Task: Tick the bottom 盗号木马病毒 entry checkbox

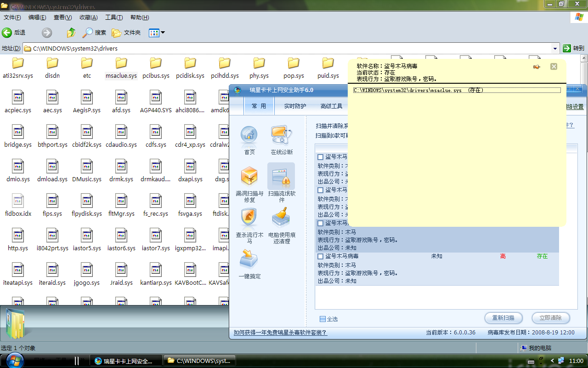Action: pyautogui.click(x=321, y=256)
